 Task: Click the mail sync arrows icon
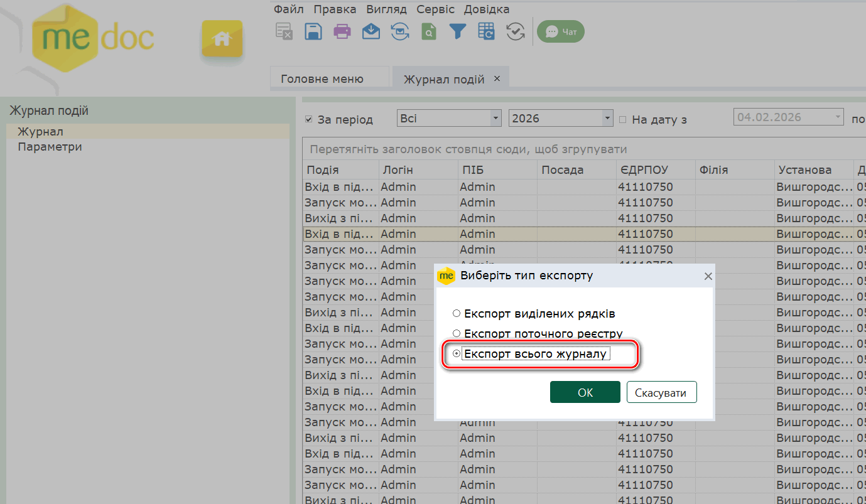[400, 31]
